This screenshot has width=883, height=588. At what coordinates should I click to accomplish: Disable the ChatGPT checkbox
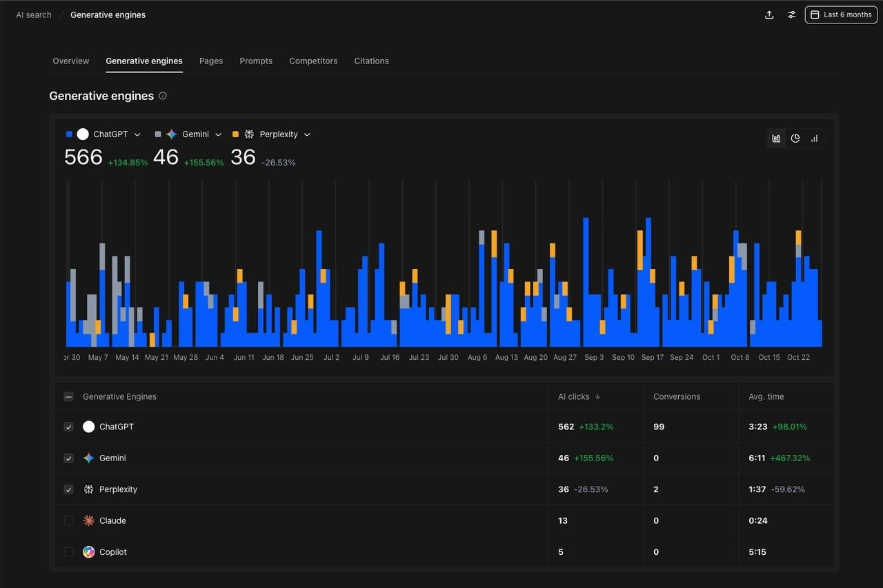(x=68, y=427)
